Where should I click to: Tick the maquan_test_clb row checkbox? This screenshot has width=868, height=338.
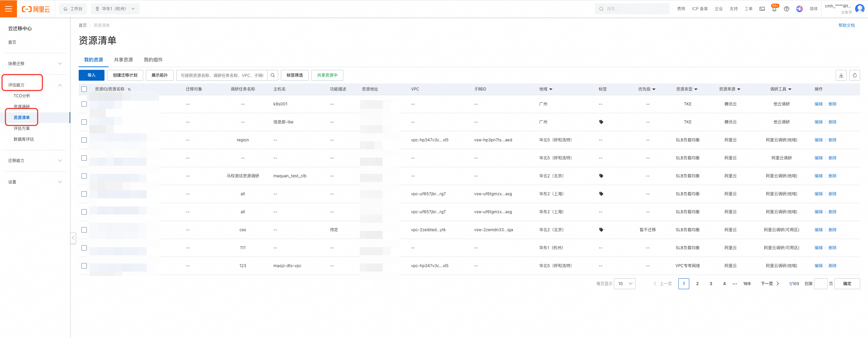click(x=84, y=176)
